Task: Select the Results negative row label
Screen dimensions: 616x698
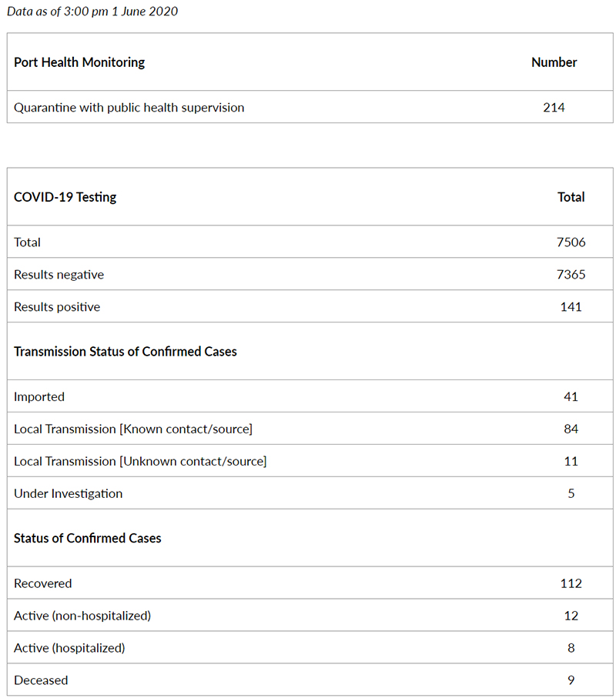Action: click(x=59, y=275)
